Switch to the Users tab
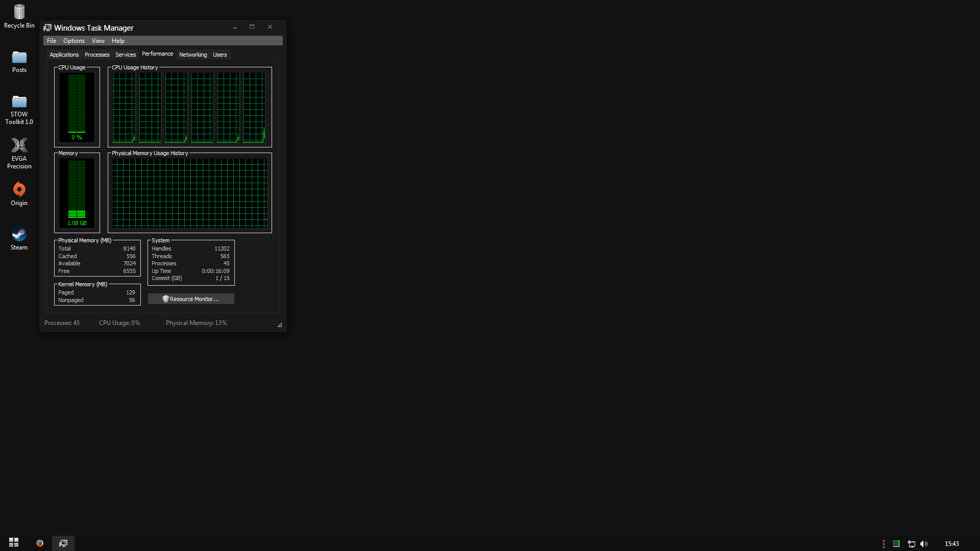This screenshot has height=551, width=980. (220, 55)
